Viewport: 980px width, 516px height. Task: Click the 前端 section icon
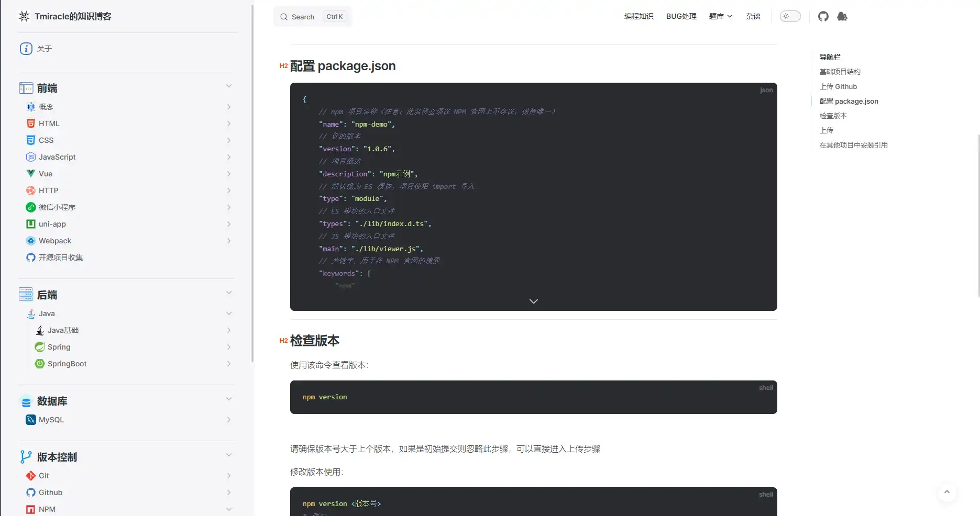pyautogui.click(x=26, y=88)
